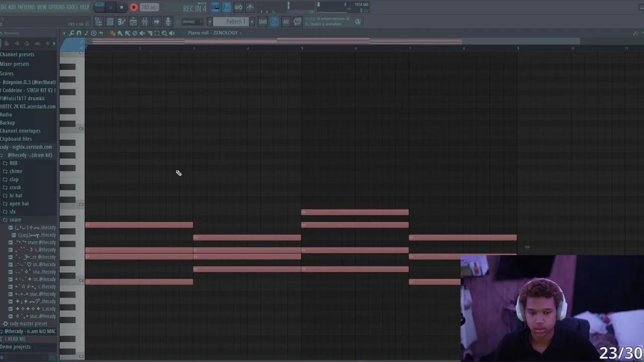Toggle the Ctrl modifier button
644x362 pixels.
coord(274,22)
